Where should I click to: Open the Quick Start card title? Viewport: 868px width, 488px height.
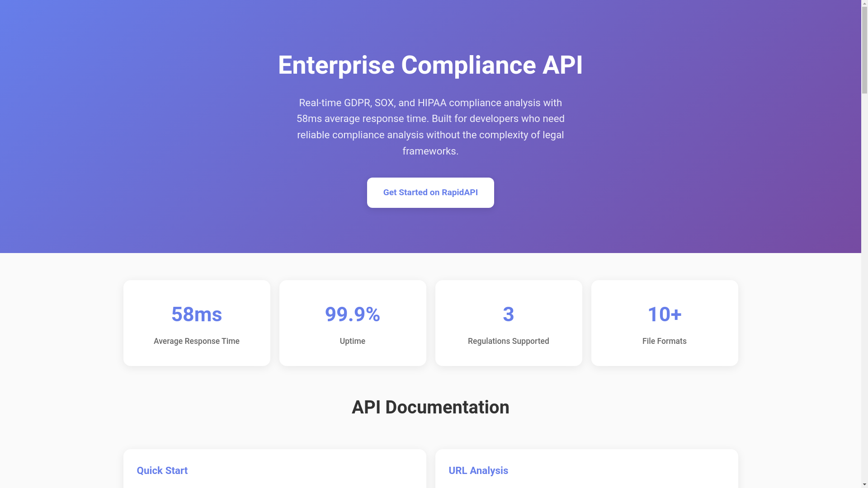click(x=162, y=471)
